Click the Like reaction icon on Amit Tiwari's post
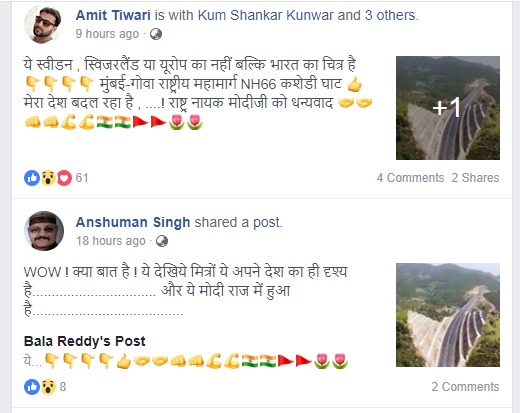 32,178
